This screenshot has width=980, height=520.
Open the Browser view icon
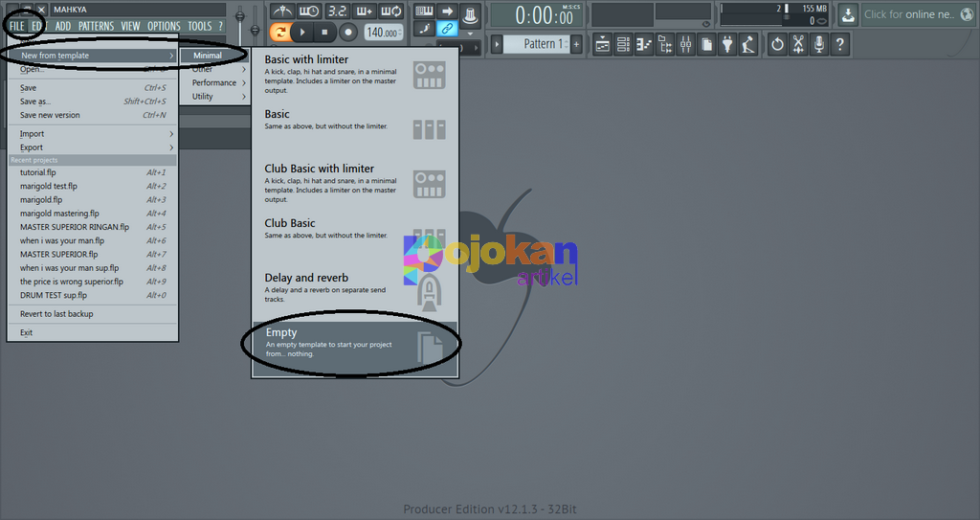pos(665,44)
